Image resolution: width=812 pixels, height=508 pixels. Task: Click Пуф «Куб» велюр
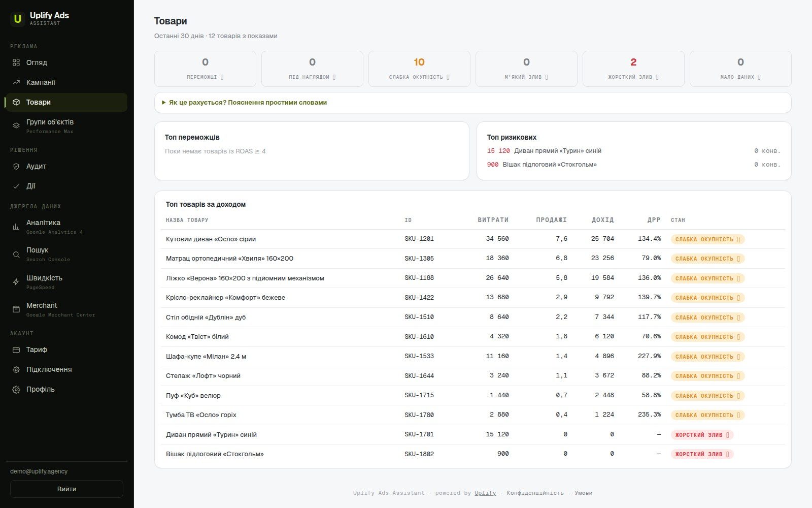tap(193, 396)
